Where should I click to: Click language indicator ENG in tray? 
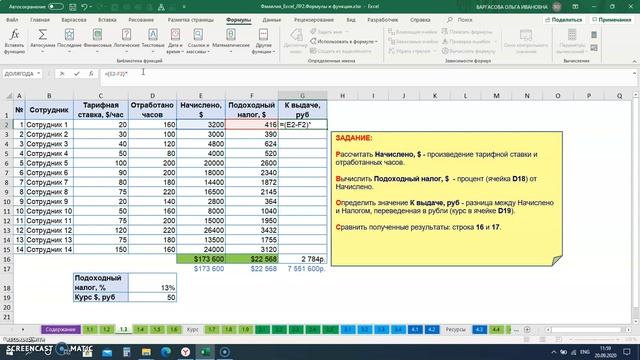point(584,352)
